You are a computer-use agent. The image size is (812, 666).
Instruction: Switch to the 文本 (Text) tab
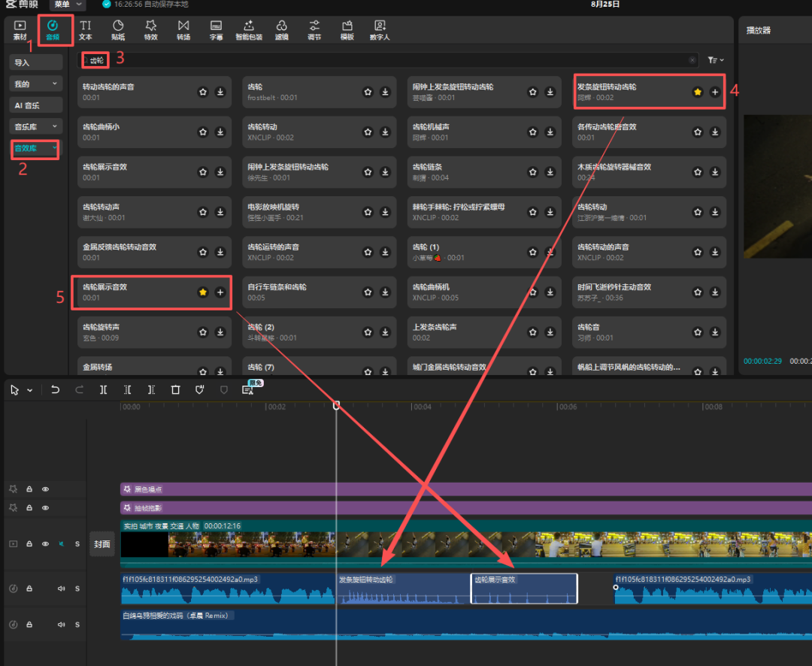point(86,29)
